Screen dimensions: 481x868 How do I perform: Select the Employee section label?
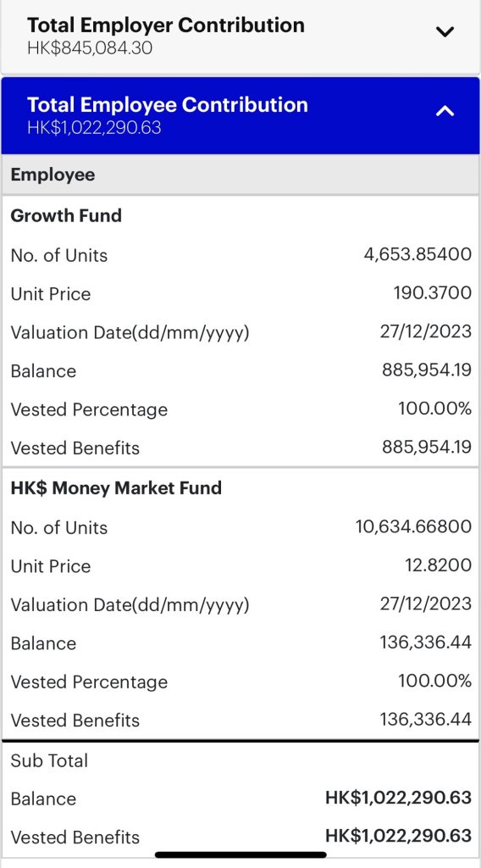[x=53, y=175]
